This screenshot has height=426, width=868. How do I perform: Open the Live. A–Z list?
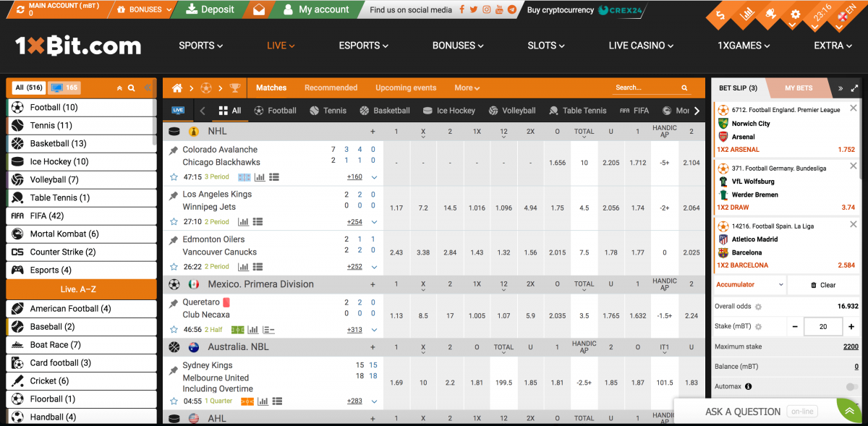pos(81,289)
